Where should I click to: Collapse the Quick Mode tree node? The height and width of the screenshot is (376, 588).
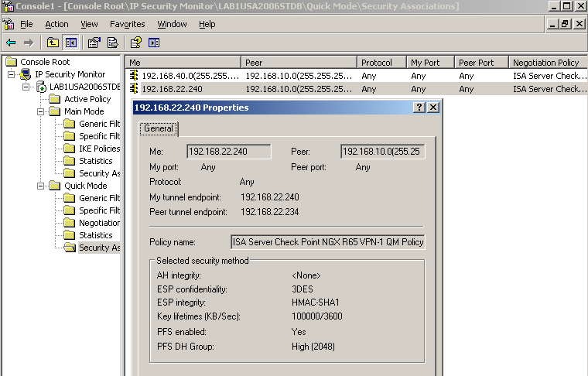pos(40,186)
